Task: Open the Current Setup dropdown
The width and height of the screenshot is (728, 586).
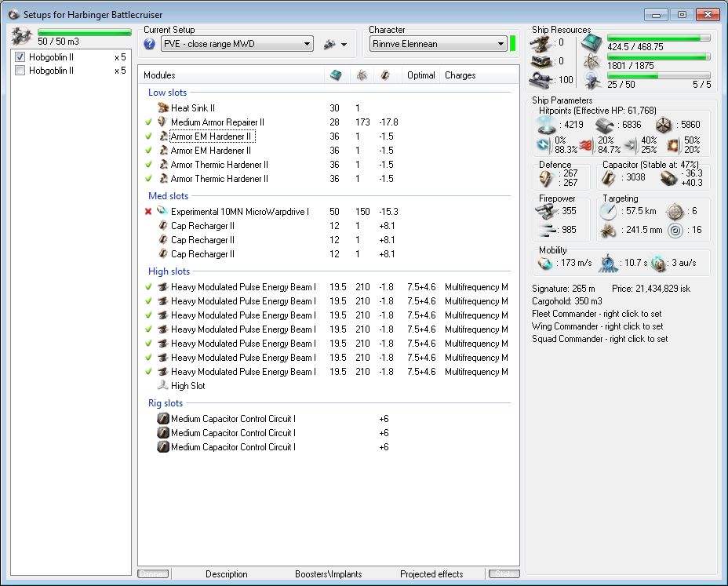Action: click(237, 44)
